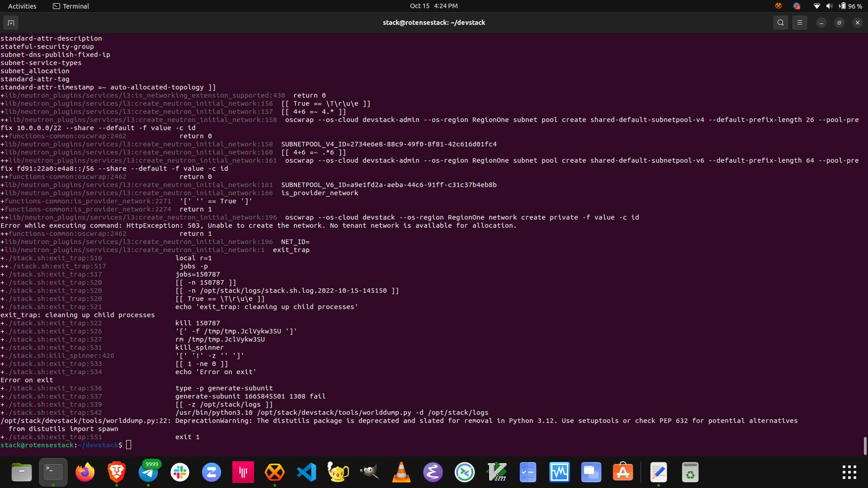Open the blue Z app in the dock
868x488 pixels.
pyautogui.click(x=212, y=472)
